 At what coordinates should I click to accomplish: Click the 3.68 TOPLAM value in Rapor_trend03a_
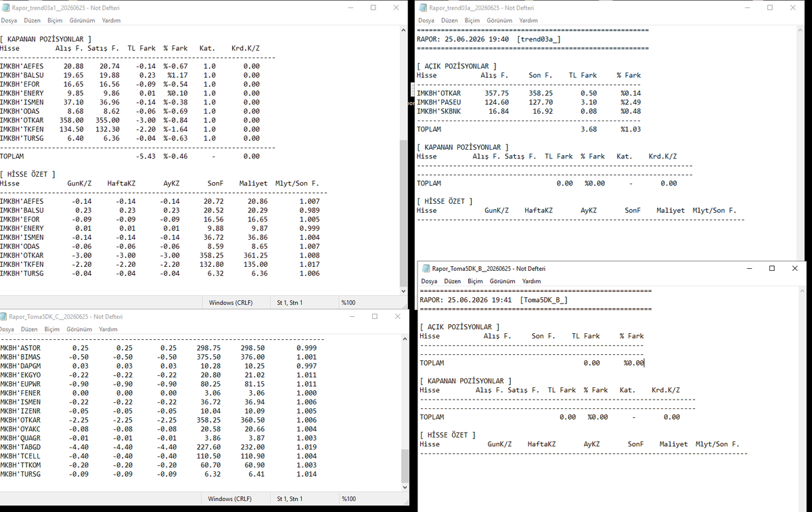589,129
